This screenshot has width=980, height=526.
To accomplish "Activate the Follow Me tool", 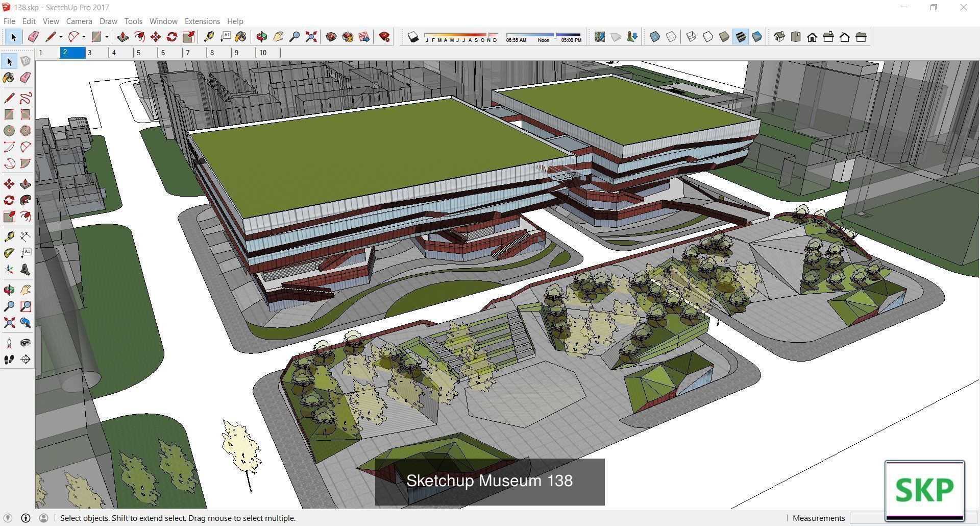I will click(25, 200).
